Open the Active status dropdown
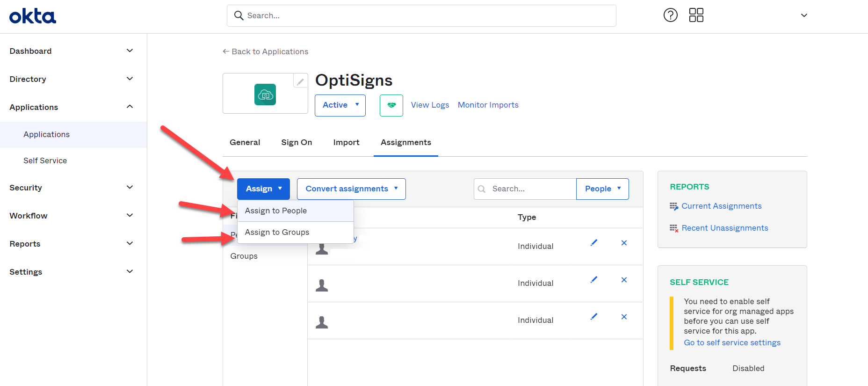The width and height of the screenshot is (868, 386). [340, 105]
